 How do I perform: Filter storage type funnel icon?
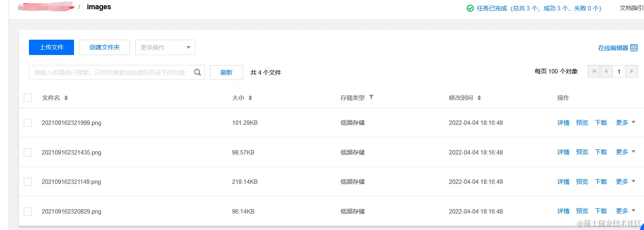click(371, 97)
